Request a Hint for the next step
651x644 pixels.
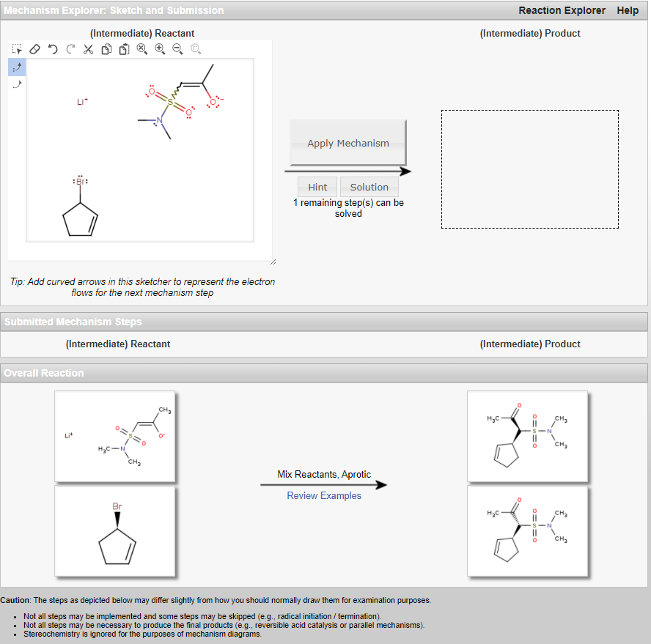317,187
